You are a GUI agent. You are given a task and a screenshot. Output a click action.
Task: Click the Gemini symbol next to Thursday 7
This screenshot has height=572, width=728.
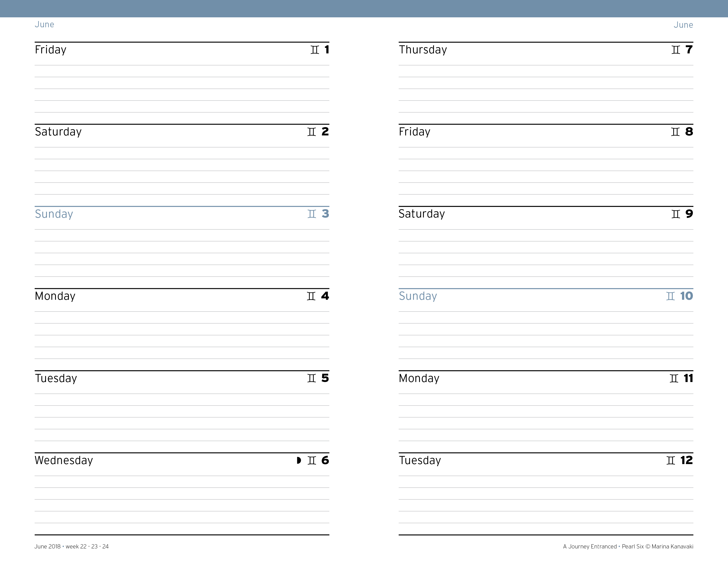(676, 50)
